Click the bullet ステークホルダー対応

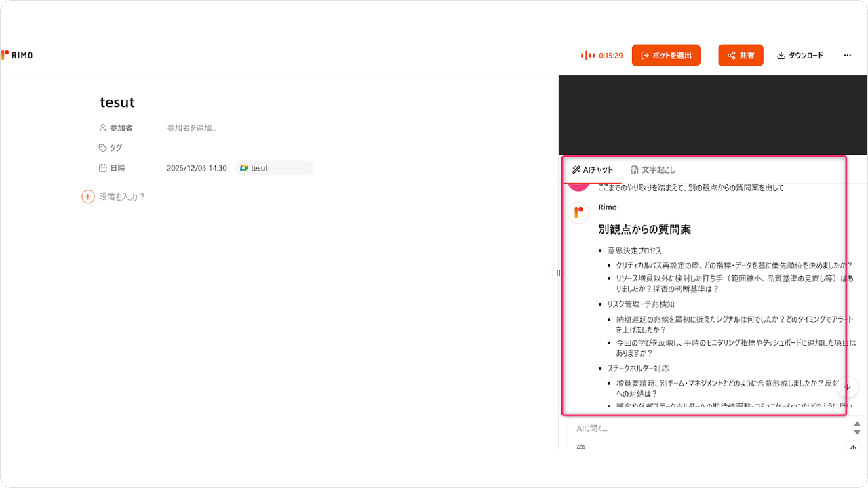[638, 369]
